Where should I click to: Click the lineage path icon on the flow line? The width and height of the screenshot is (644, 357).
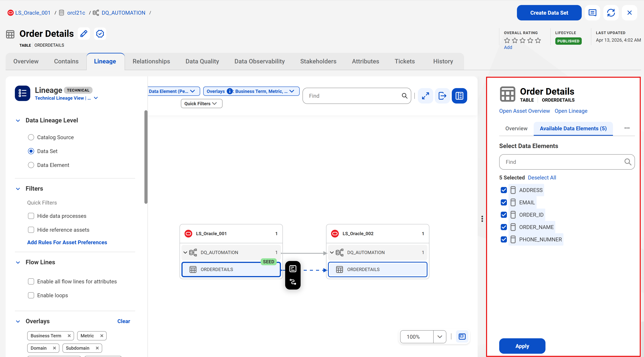293,282
